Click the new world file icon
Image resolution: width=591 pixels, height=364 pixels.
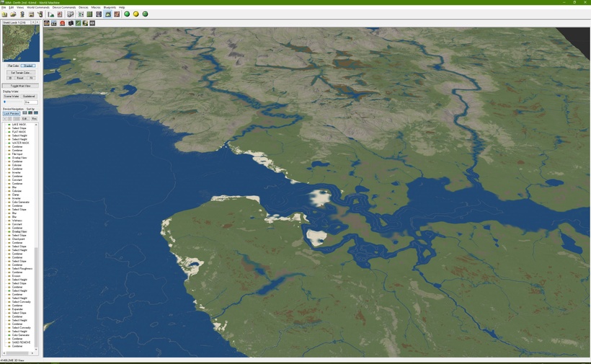tap(4, 14)
